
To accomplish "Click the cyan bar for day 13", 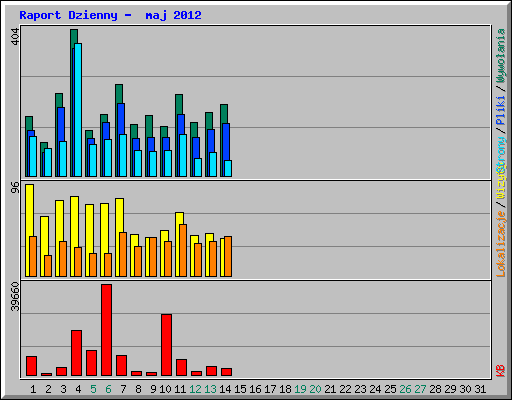I will pos(213,164).
